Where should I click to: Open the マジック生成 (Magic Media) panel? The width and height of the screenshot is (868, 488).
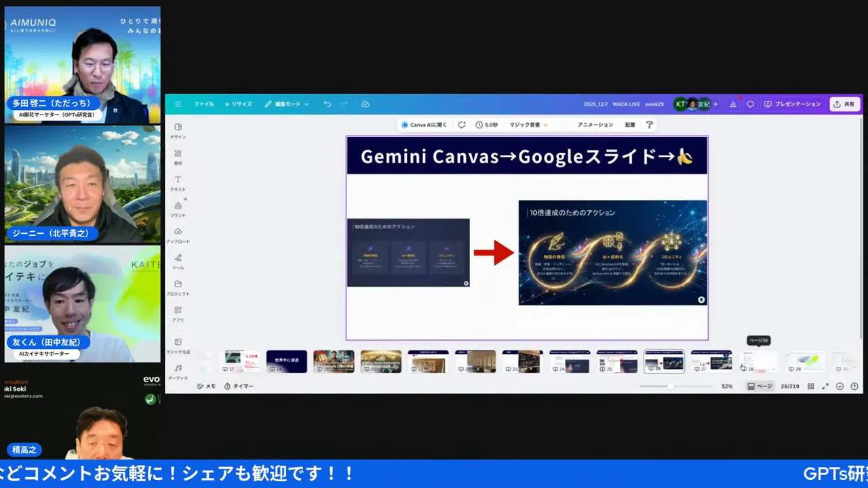[x=178, y=346]
